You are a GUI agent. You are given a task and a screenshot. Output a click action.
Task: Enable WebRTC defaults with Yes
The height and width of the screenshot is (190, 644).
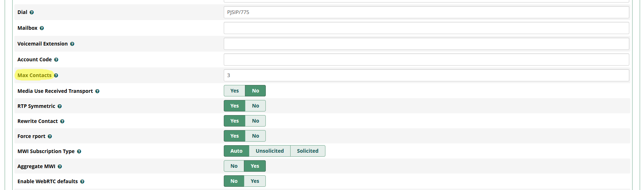point(255,181)
